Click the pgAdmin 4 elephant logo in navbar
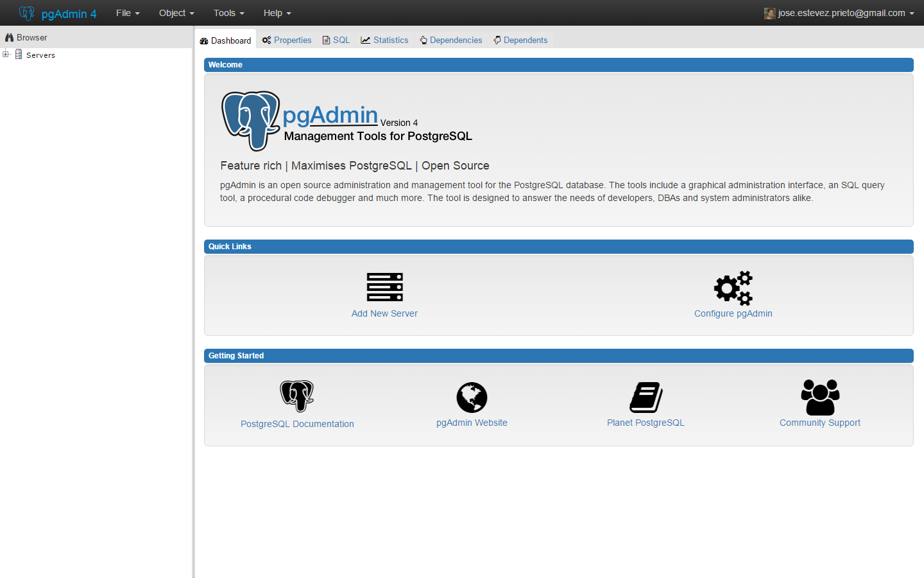924x578 pixels. (26, 13)
